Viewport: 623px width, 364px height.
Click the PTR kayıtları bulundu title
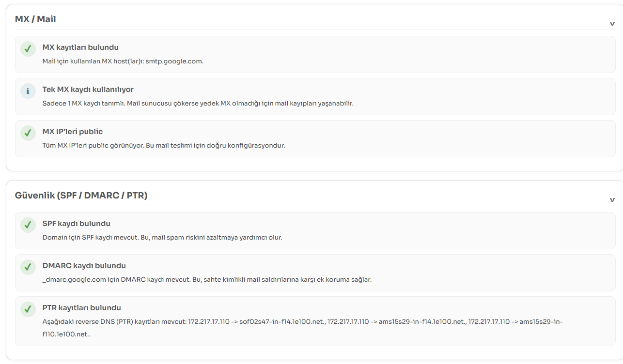(x=82, y=308)
